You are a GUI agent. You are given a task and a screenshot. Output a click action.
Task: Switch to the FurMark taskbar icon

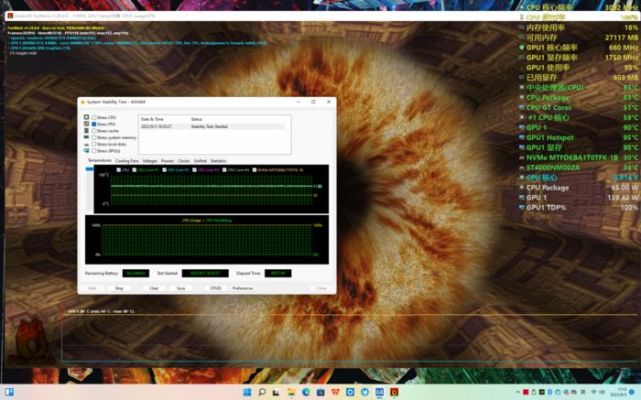tap(394, 392)
